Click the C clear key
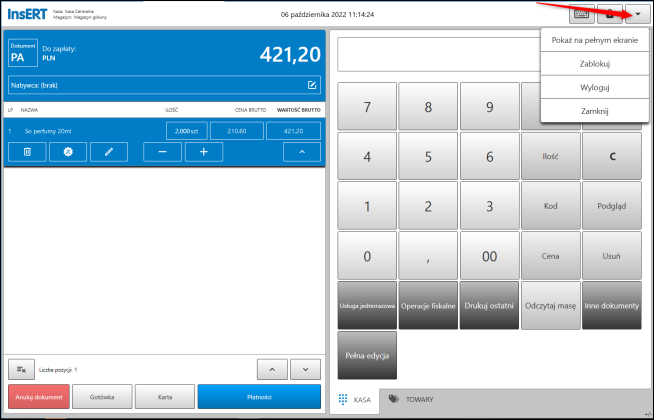The width and height of the screenshot is (654, 420). coord(612,156)
